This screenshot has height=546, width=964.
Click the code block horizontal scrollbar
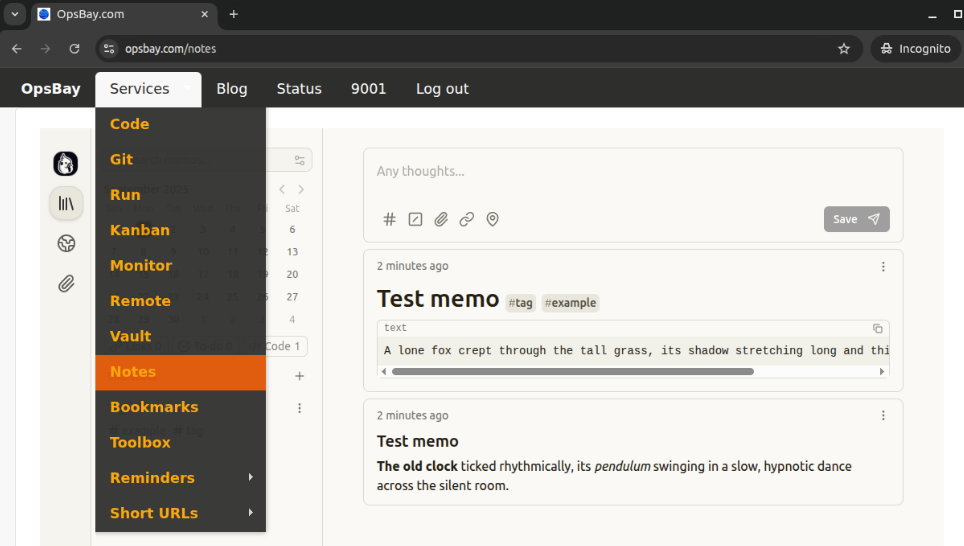click(572, 371)
